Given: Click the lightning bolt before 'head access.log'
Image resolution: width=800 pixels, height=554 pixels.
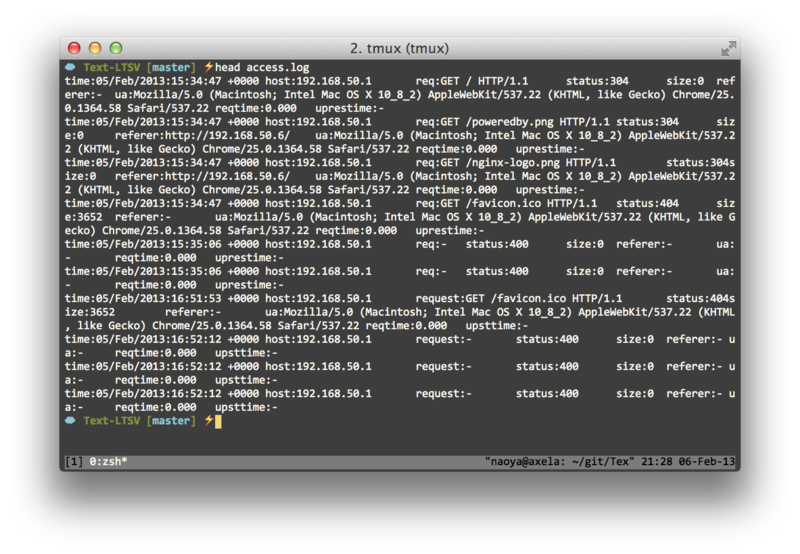Looking at the screenshot, I should point(209,67).
